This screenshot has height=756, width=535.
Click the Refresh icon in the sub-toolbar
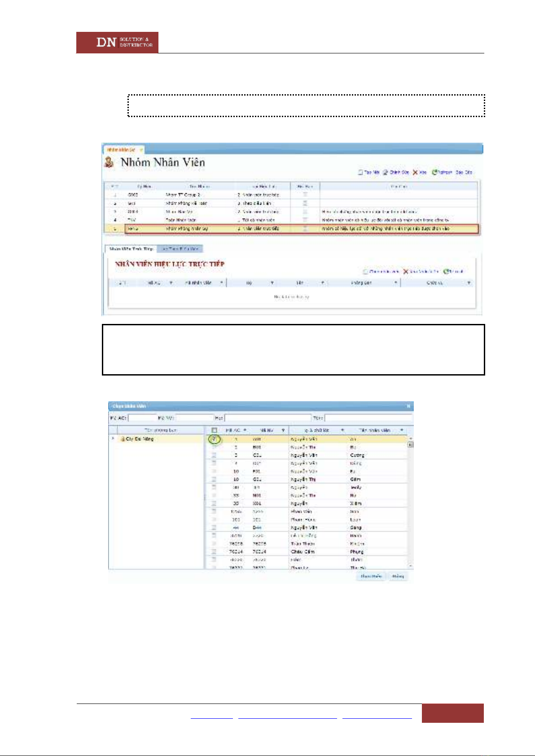[x=446, y=271]
